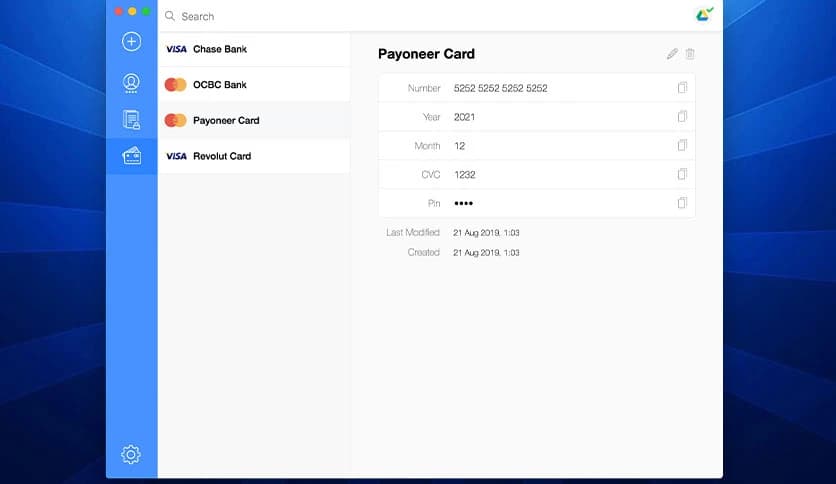
Task: Select the Payoneer Card entry
Action: 254,120
